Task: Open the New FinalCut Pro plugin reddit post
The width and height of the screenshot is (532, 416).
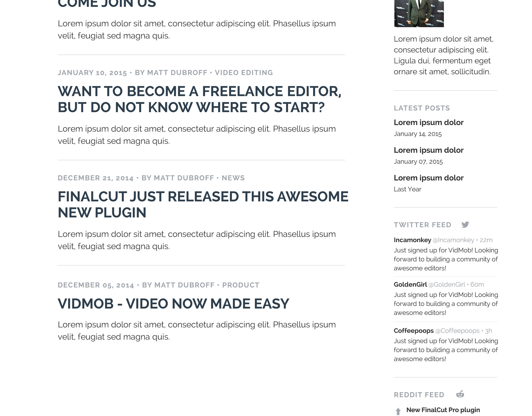Action: (443, 410)
